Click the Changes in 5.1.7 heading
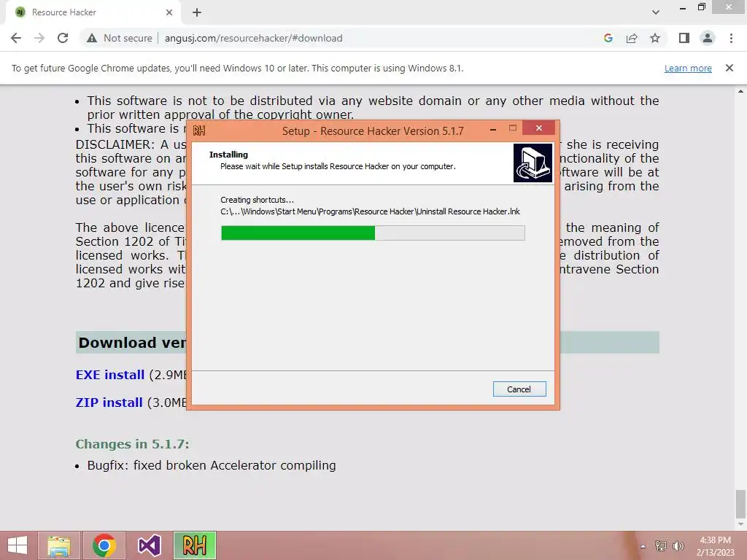Viewport: 747px width, 560px height. coord(133,444)
